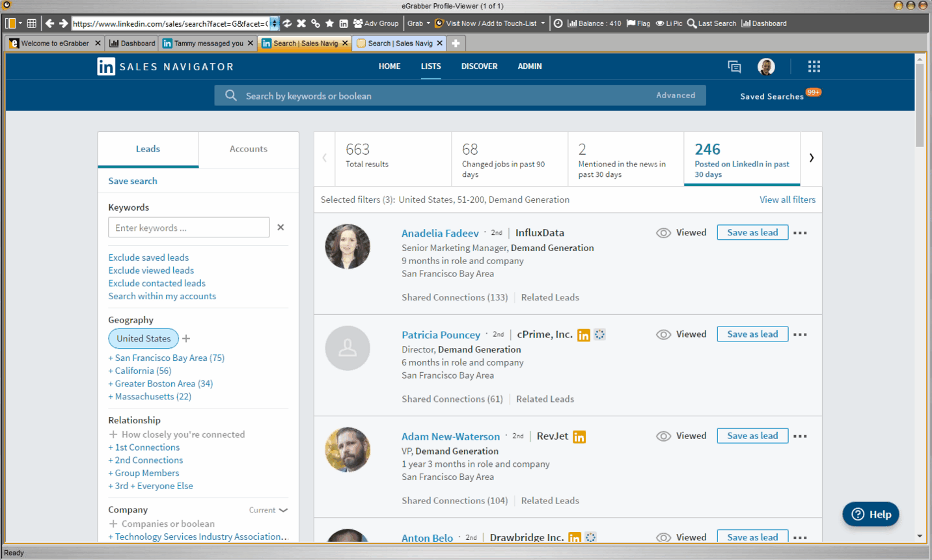932x560 pixels.
Task: Remove the United States geography pill
Action: pyautogui.click(x=143, y=338)
